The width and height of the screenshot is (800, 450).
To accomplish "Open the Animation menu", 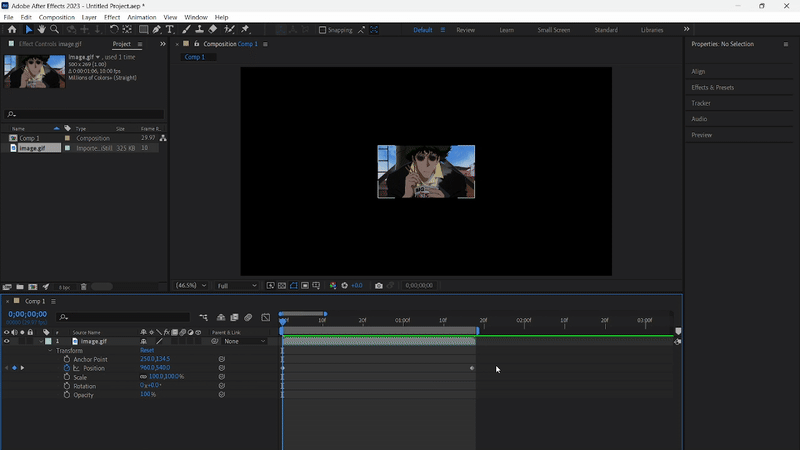I will [x=142, y=17].
